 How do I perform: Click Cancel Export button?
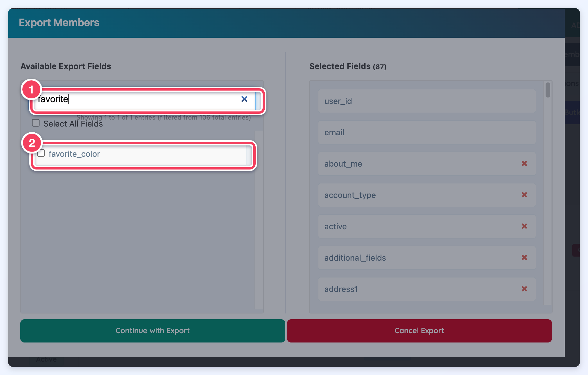point(419,331)
